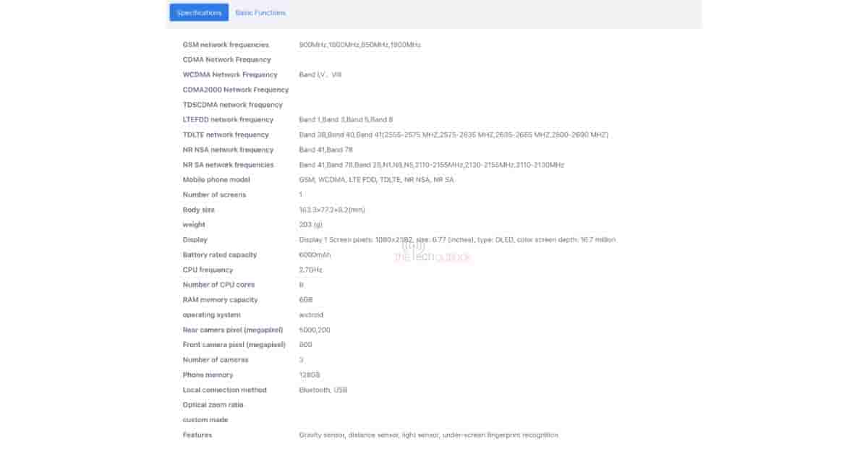The height and width of the screenshot is (454, 868).
Task: Select the RAM memory capacity label
Action: [220, 300]
